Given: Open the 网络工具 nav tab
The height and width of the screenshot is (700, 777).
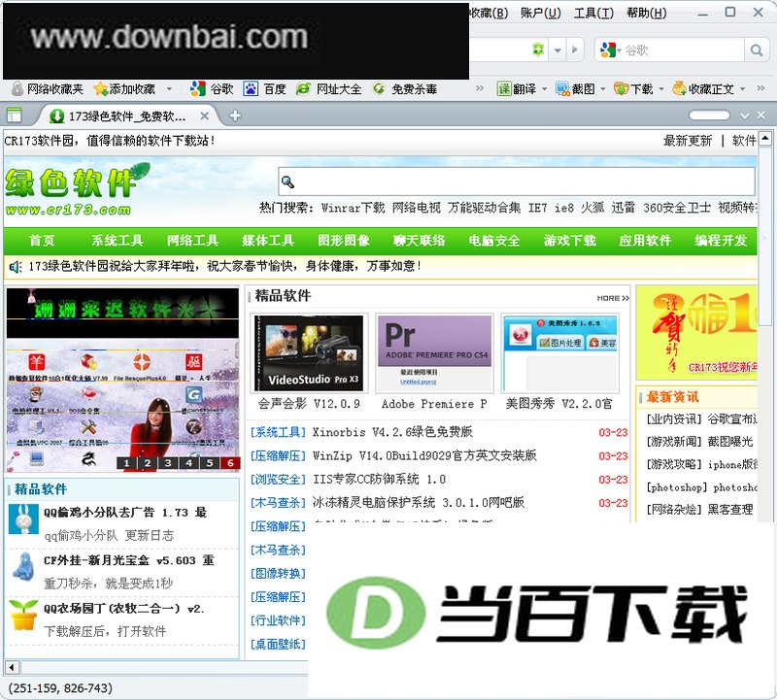Looking at the screenshot, I should [192, 241].
